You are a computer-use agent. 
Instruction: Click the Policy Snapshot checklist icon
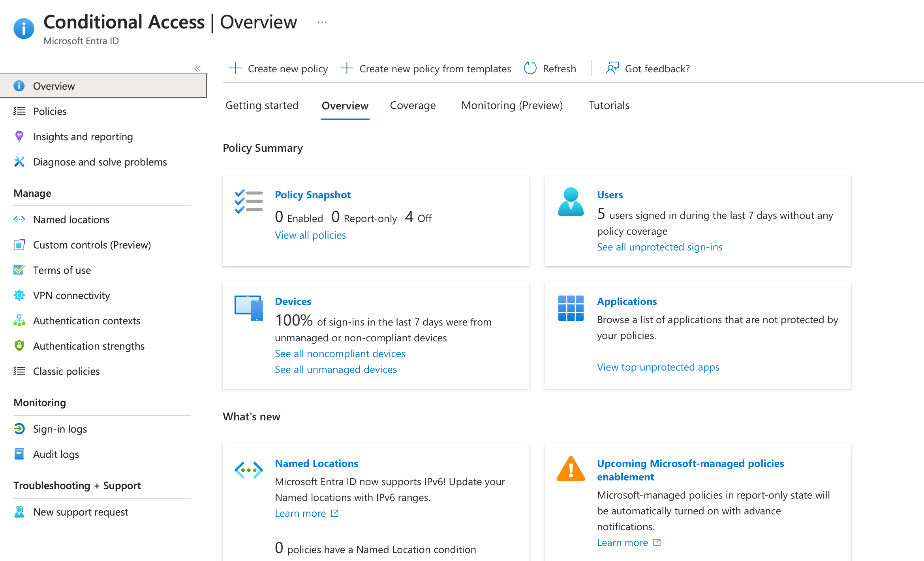(249, 201)
